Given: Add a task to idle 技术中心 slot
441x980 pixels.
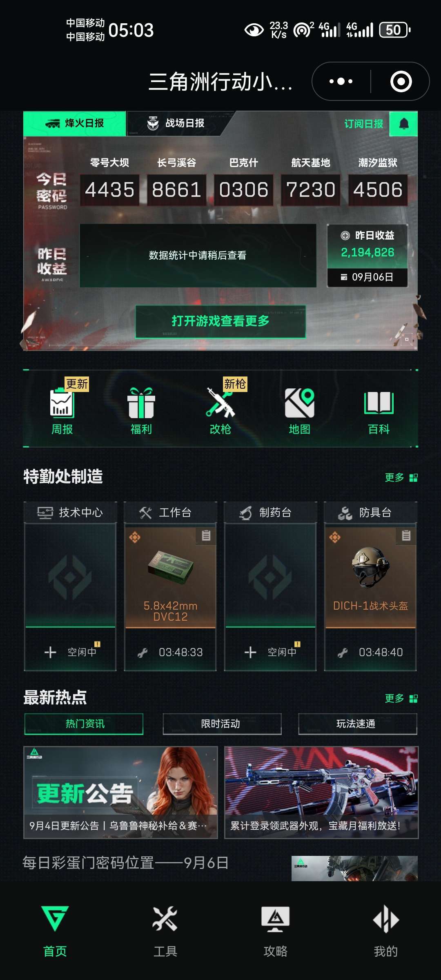Looking at the screenshot, I should pos(70,652).
